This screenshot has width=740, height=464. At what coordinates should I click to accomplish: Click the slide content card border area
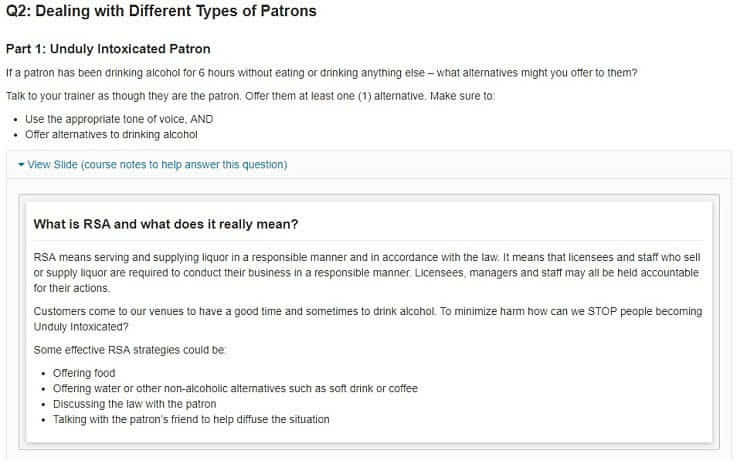(x=369, y=321)
